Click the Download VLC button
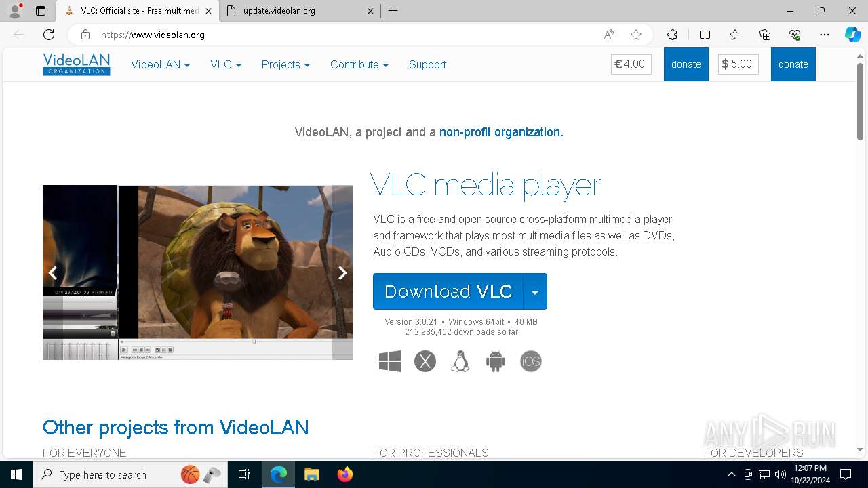This screenshot has width=868, height=488. [448, 291]
